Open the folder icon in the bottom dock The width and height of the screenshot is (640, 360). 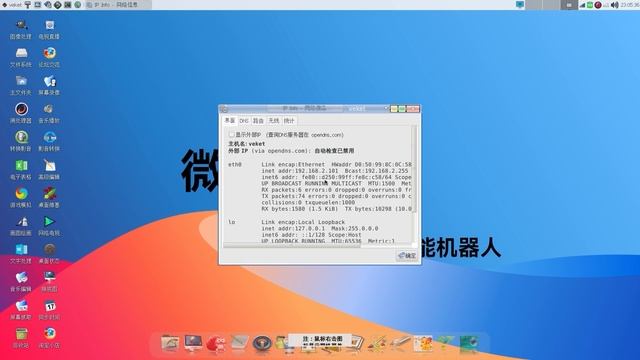pos(170,343)
